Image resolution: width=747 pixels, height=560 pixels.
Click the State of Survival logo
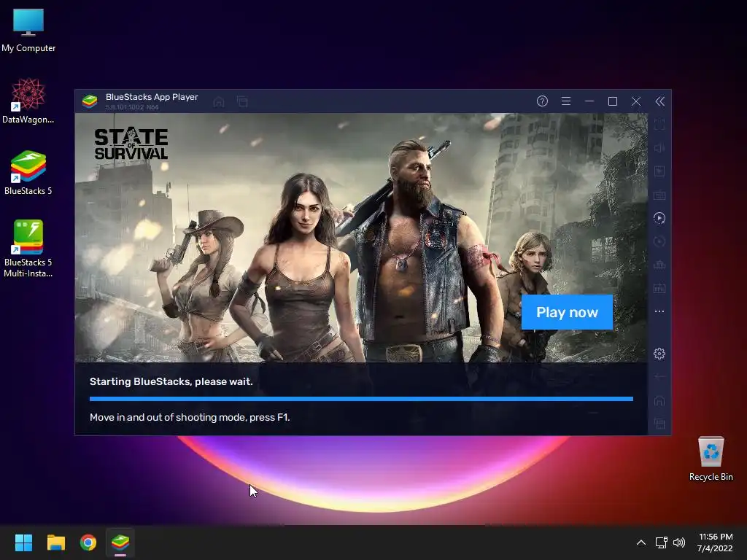pyautogui.click(x=131, y=144)
